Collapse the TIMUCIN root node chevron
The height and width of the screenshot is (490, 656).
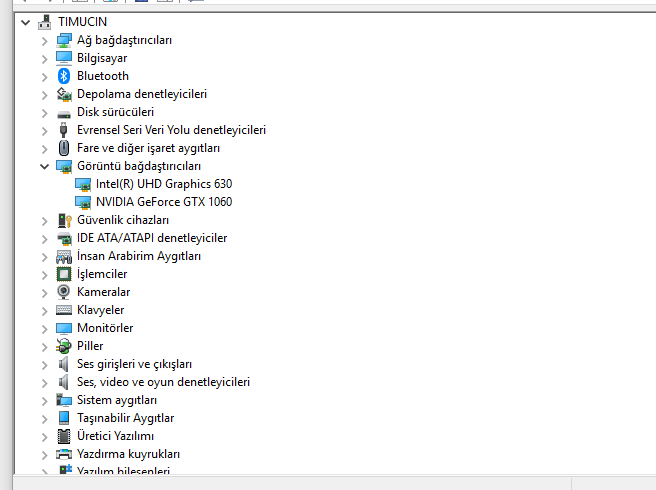26,23
